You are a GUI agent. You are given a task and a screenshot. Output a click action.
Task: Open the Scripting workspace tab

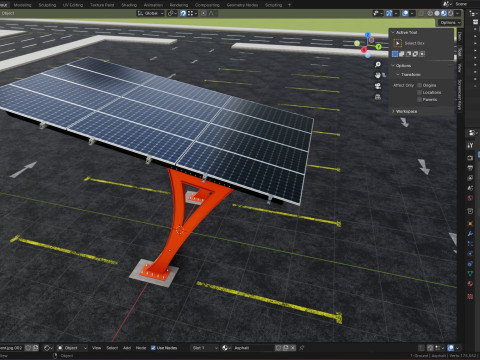click(x=273, y=5)
